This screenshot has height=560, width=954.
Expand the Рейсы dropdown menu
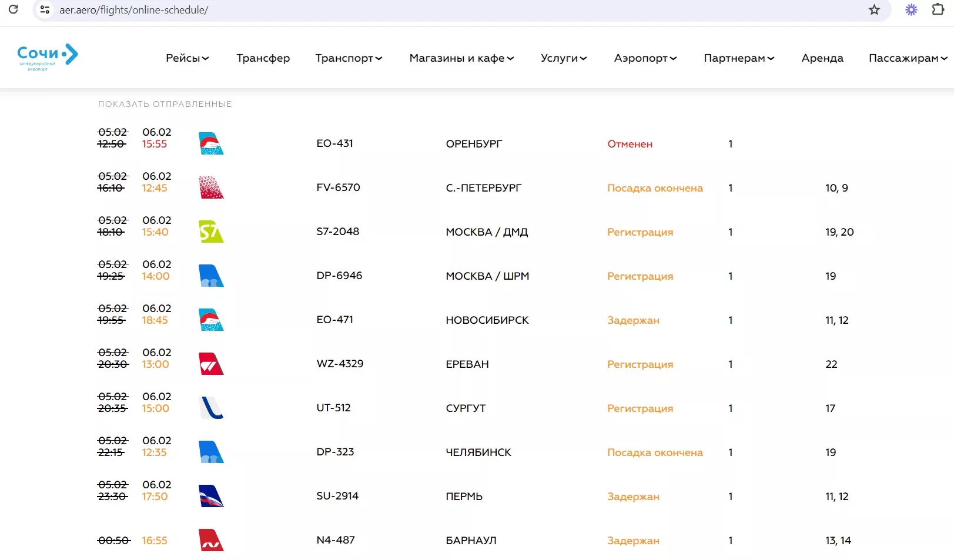(x=187, y=58)
